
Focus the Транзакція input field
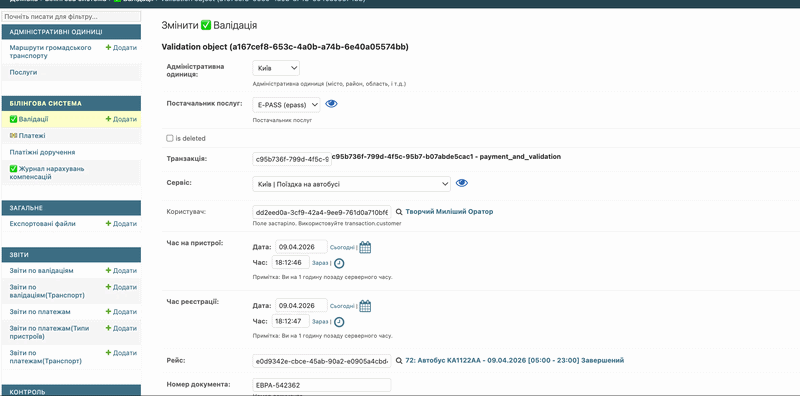coord(292,159)
